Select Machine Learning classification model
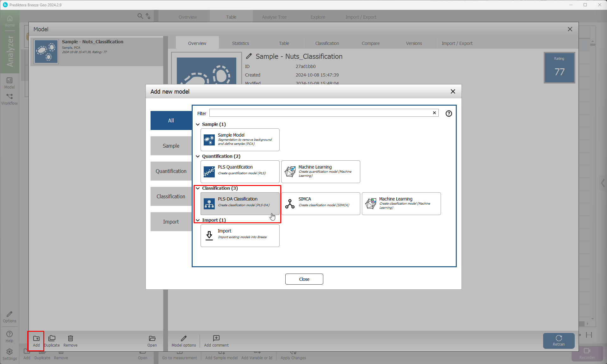Screen dimensions: 607x364 coord(401,203)
